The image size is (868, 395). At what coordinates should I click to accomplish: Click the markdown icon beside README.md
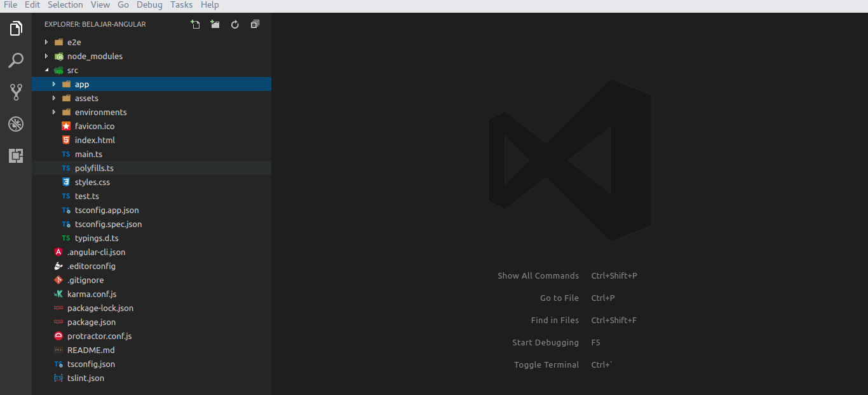point(58,350)
